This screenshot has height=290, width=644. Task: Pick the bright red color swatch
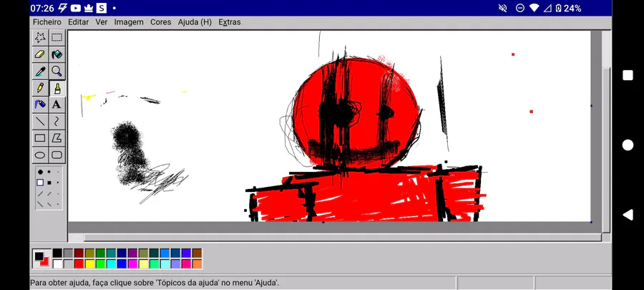79,264
